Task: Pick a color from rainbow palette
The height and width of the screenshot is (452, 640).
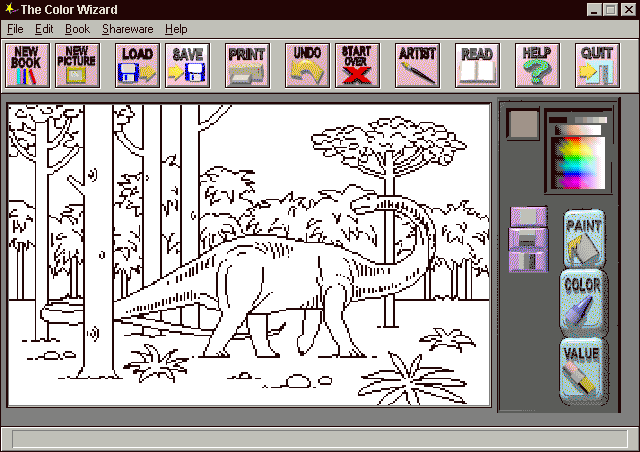Action: pyautogui.click(x=578, y=163)
